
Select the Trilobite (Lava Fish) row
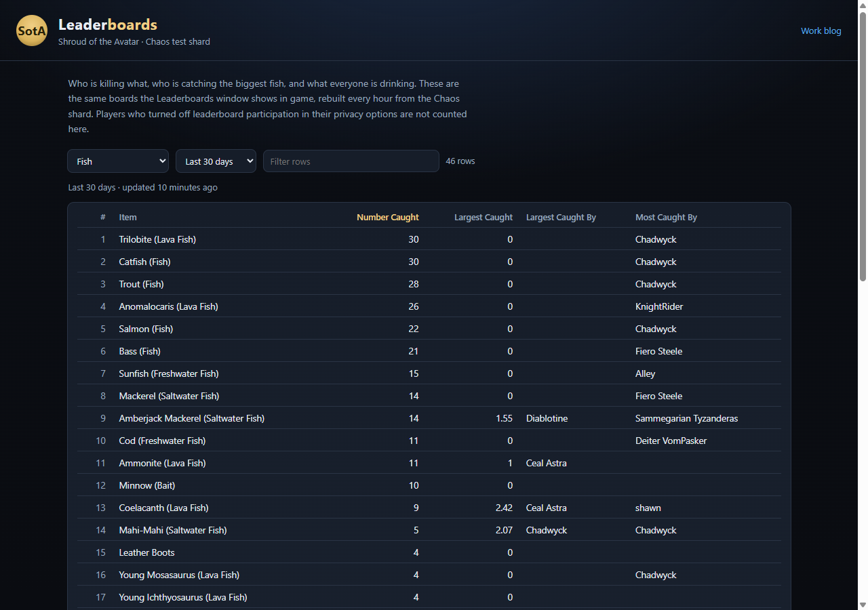[x=429, y=239]
